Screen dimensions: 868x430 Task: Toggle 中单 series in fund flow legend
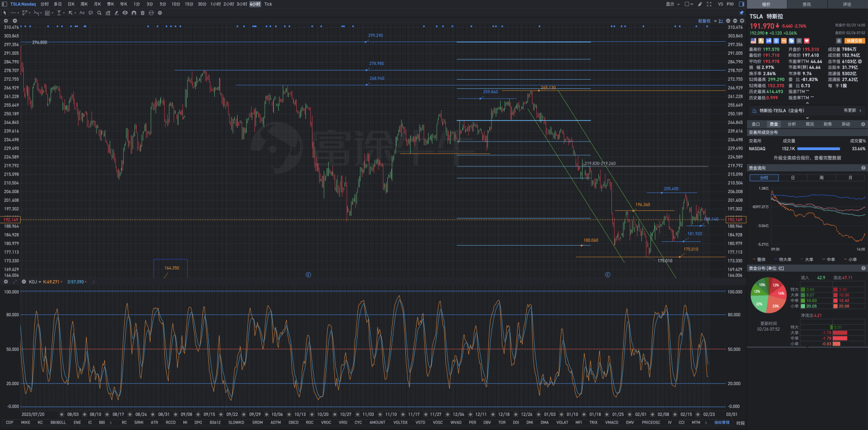829,259
